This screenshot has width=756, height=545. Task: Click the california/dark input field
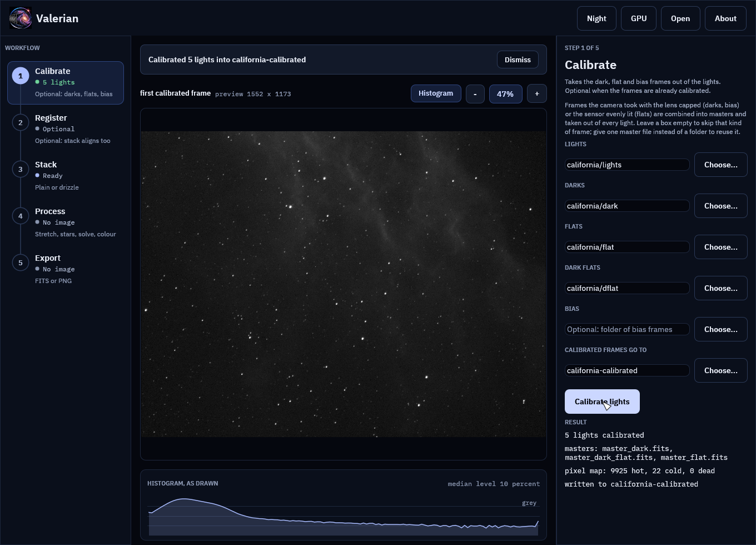pos(627,206)
